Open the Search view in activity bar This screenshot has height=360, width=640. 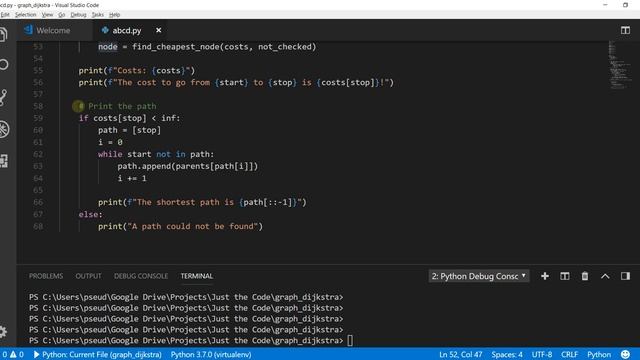click(4, 64)
